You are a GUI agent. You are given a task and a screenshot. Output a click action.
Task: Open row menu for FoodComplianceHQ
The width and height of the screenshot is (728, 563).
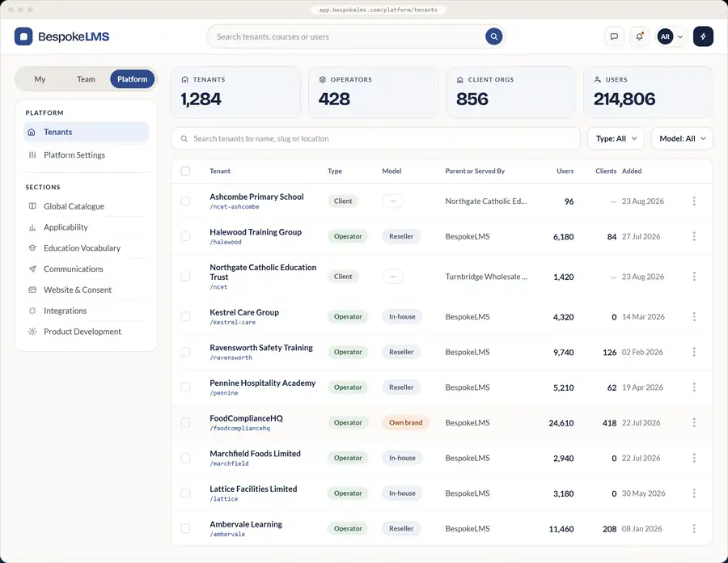coord(694,422)
